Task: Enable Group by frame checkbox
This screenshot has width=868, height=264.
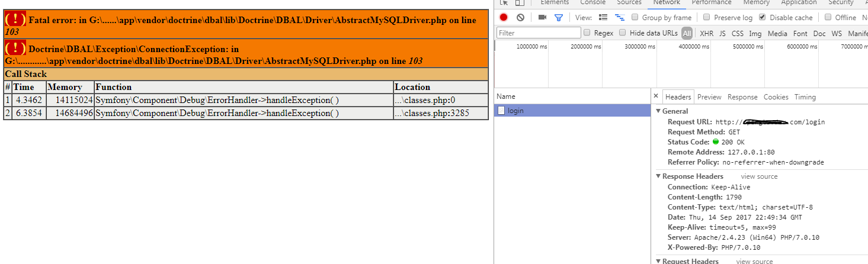Action: pyautogui.click(x=636, y=18)
